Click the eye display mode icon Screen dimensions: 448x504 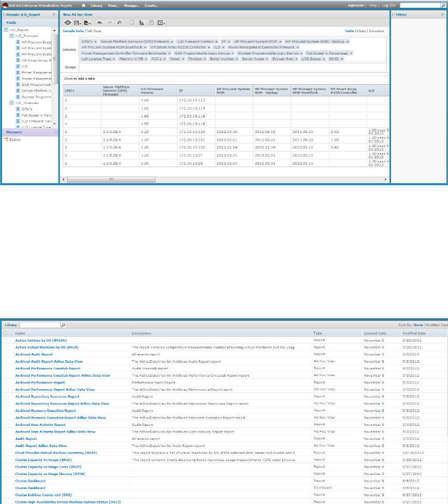pyautogui.click(x=67, y=23)
